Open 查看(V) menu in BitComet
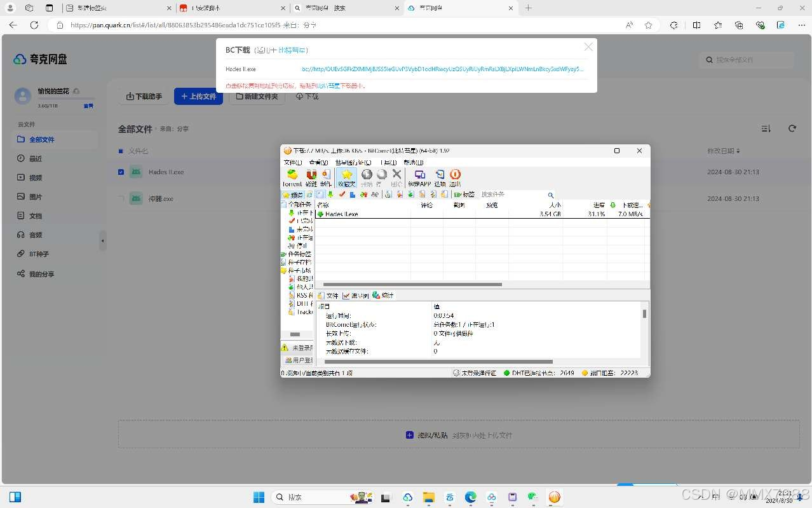Viewport: 812px width, 508px height. 318,162
